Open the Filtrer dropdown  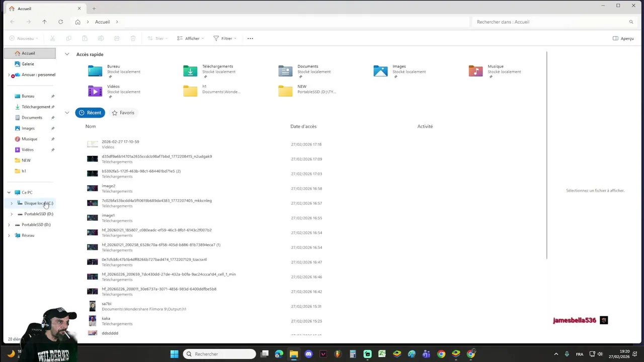(225, 38)
